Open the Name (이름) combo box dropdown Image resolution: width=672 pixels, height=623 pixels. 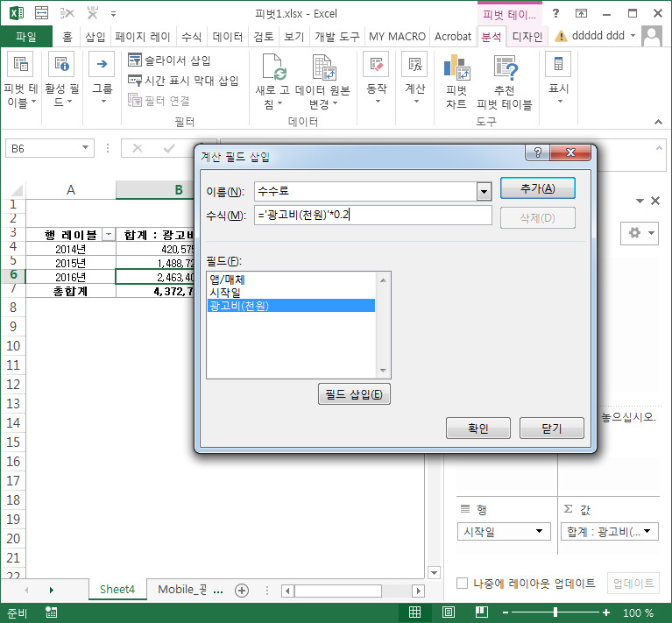click(x=484, y=191)
